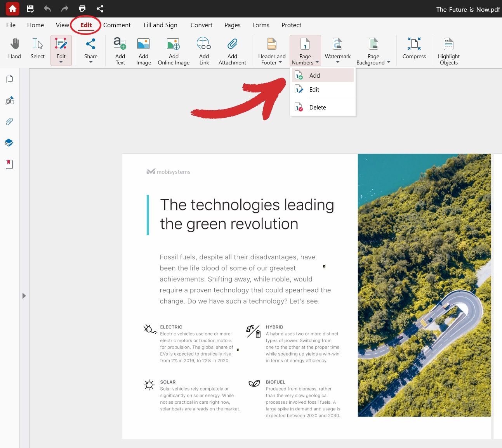The width and height of the screenshot is (502, 448).
Task: Insert a link with Add Link tool
Action: [x=204, y=50]
